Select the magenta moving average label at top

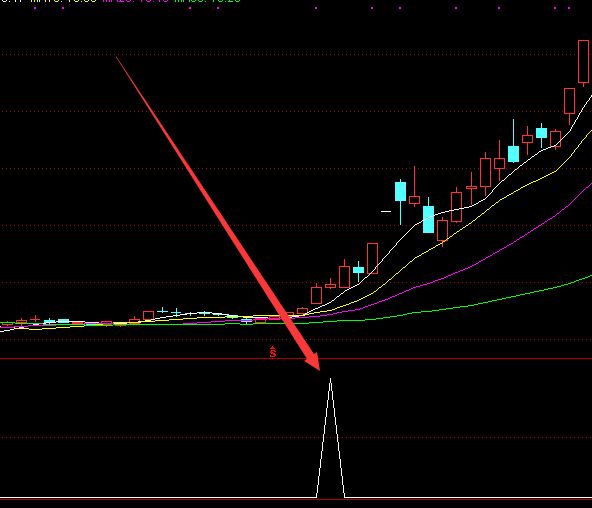pyautogui.click(x=136, y=1)
